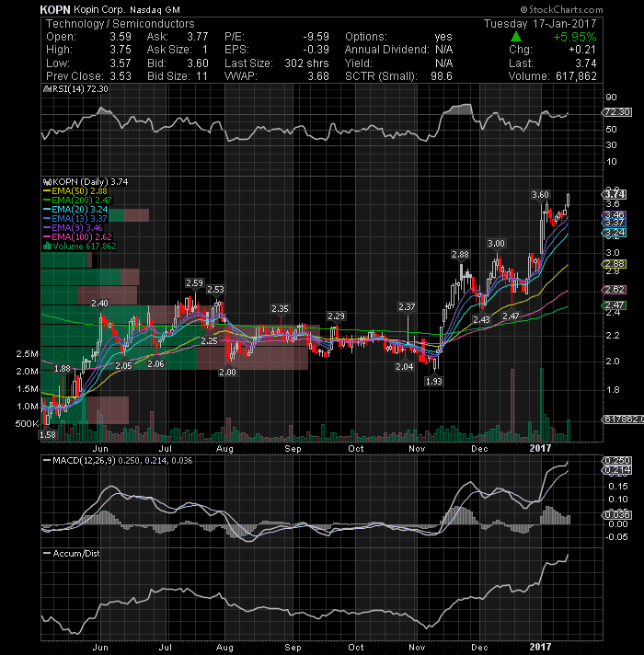Click the 72.30 RSI tag on right axis
The width and height of the screenshot is (644, 655).
[616, 112]
